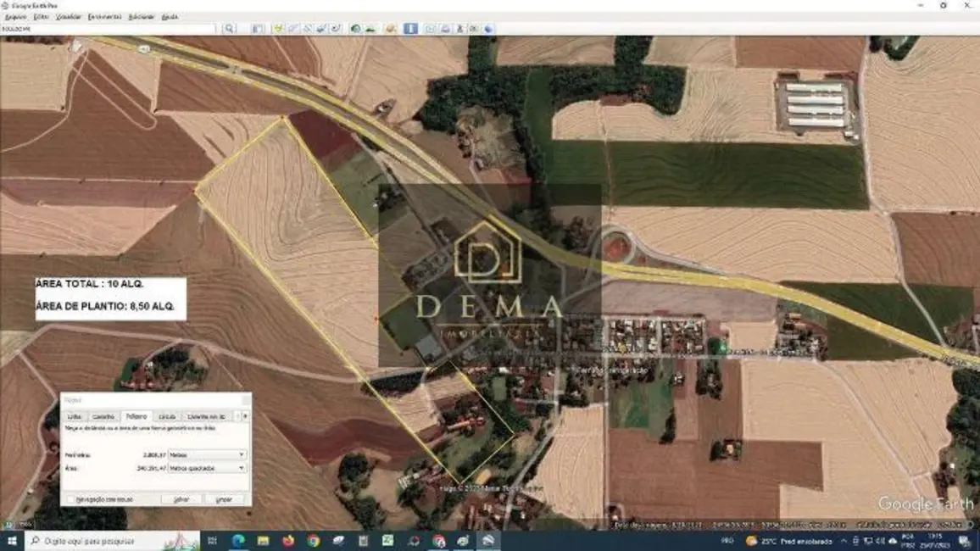Open the Arquivo menu
Viewport: 980px width, 551px height.
tap(15, 17)
